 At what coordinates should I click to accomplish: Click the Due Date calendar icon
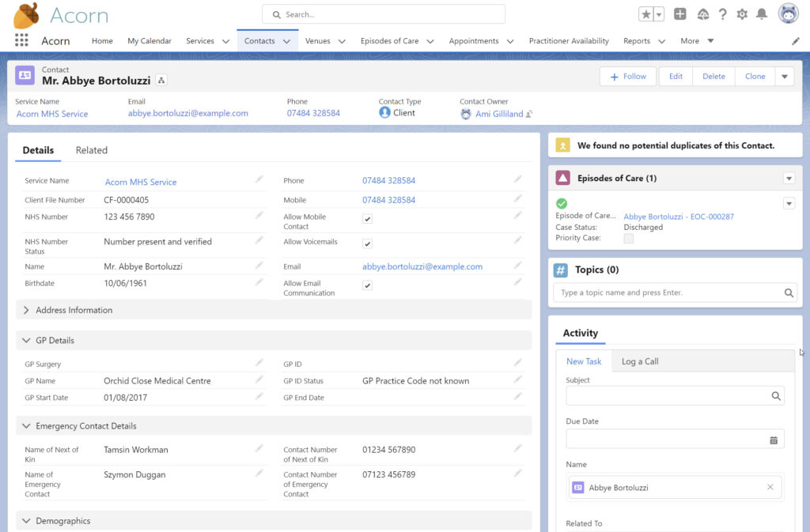point(774,440)
